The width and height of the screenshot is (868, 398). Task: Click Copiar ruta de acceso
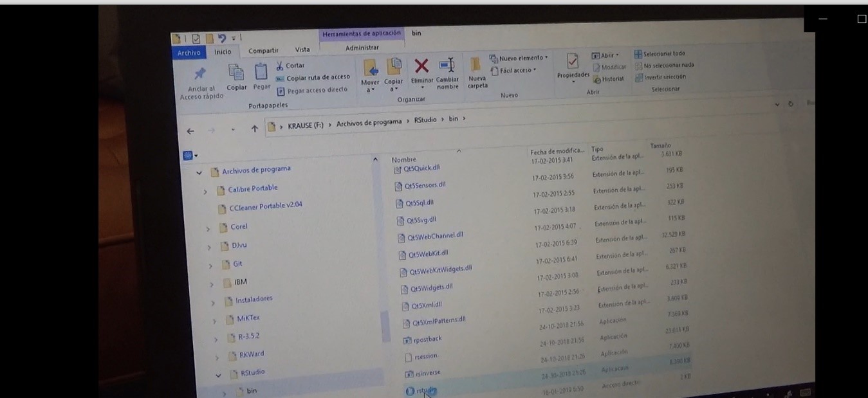coord(313,78)
